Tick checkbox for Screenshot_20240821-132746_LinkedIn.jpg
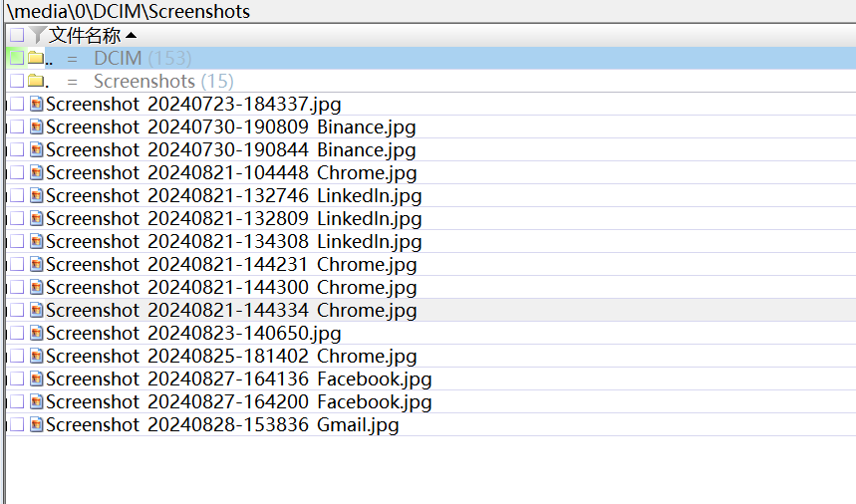856x504 pixels. [x=17, y=196]
